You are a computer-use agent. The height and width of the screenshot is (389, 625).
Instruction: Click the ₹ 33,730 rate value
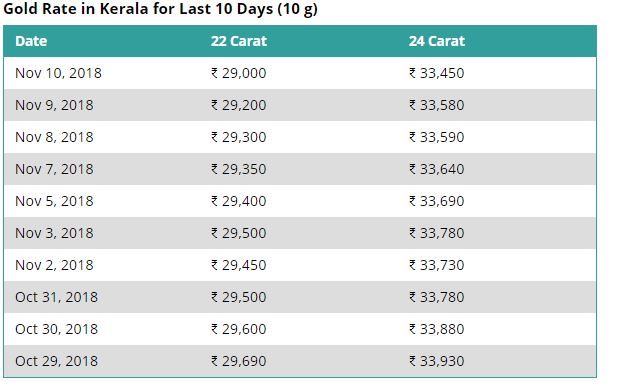tap(436, 265)
